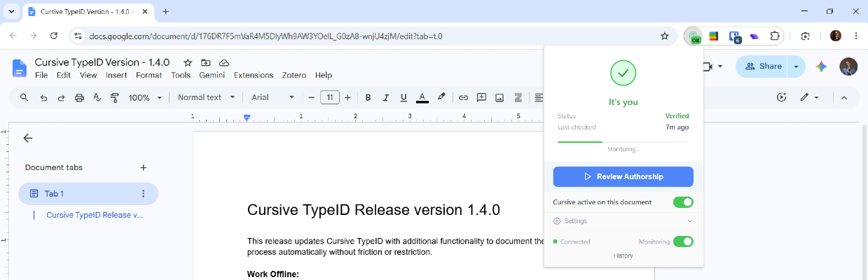Decrease the font size
The image size is (868, 280).
pyautogui.click(x=312, y=97)
